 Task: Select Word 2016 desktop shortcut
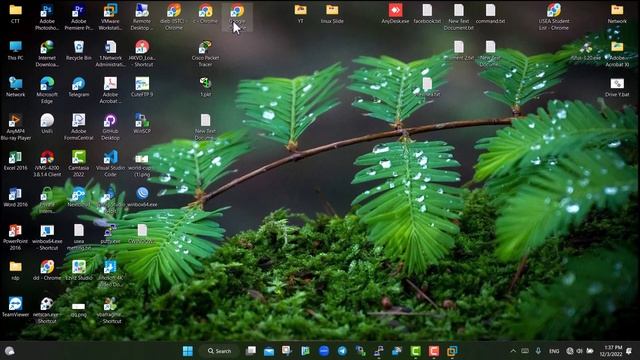[16, 197]
